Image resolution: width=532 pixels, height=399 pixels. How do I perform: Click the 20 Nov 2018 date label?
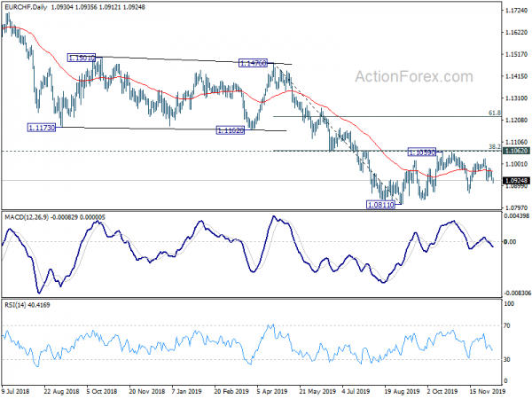(x=147, y=391)
